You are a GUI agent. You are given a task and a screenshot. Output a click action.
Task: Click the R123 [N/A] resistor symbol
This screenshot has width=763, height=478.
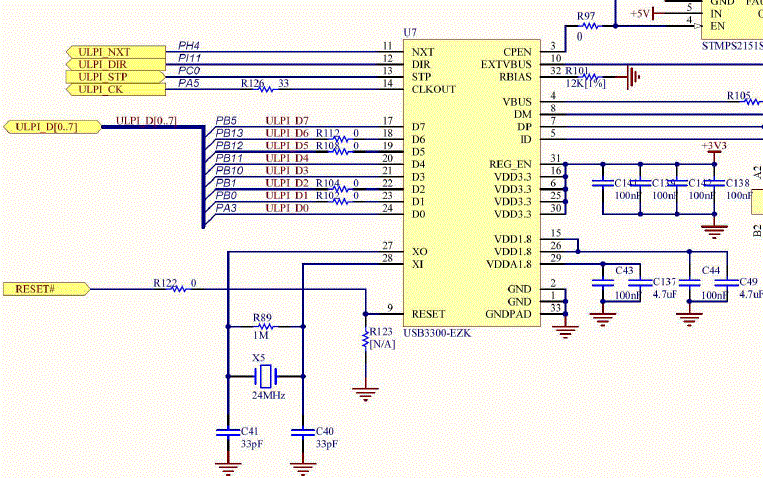[x=365, y=339]
